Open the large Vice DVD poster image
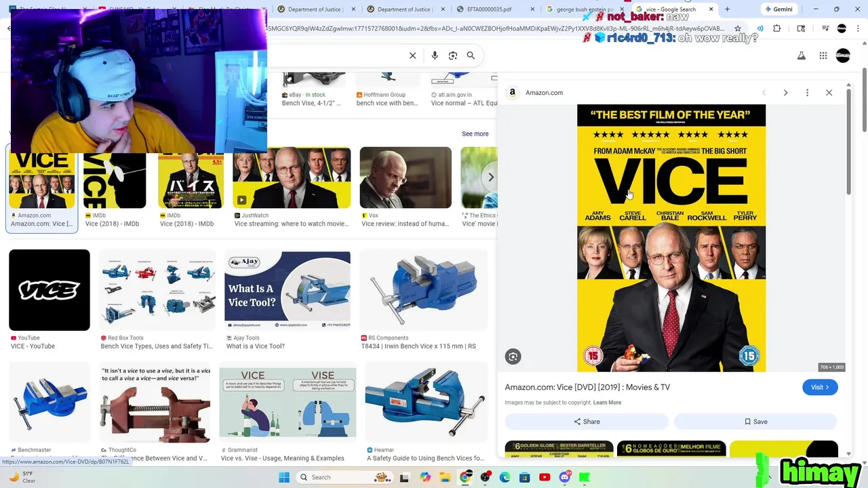 [671, 238]
